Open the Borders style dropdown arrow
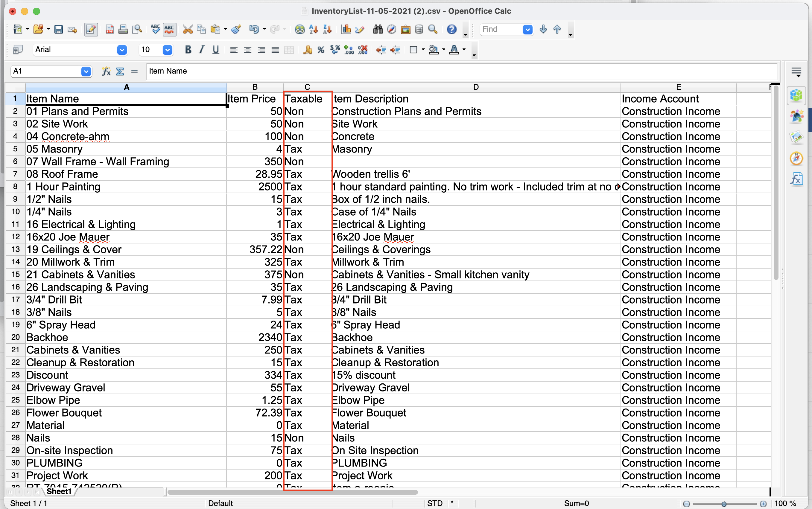The image size is (812, 509). click(423, 50)
